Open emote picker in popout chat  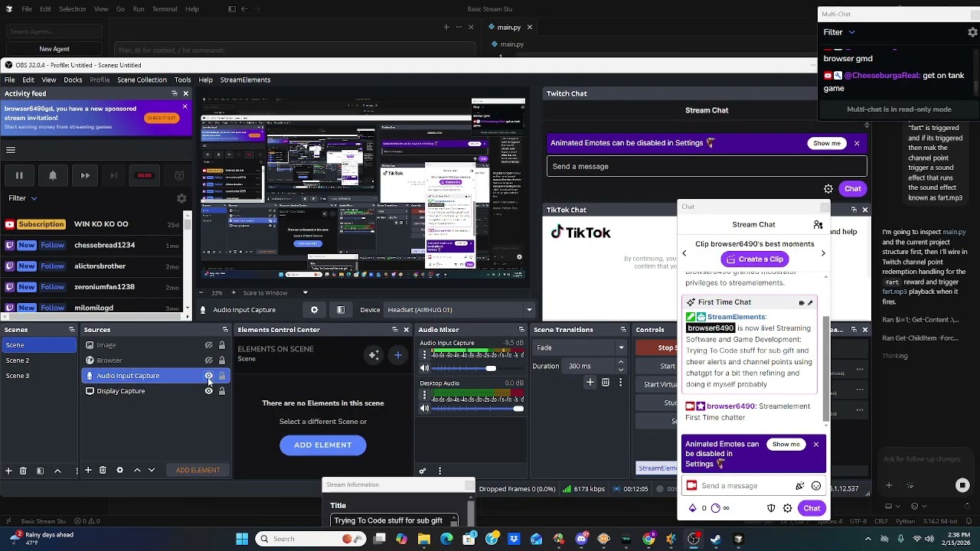(816, 486)
